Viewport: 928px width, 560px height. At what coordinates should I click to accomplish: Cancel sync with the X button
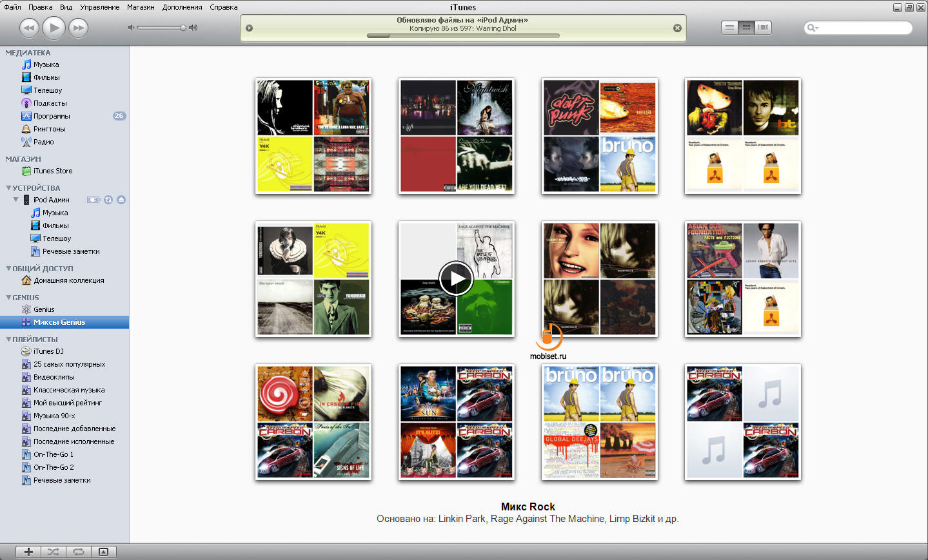(x=677, y=28)
